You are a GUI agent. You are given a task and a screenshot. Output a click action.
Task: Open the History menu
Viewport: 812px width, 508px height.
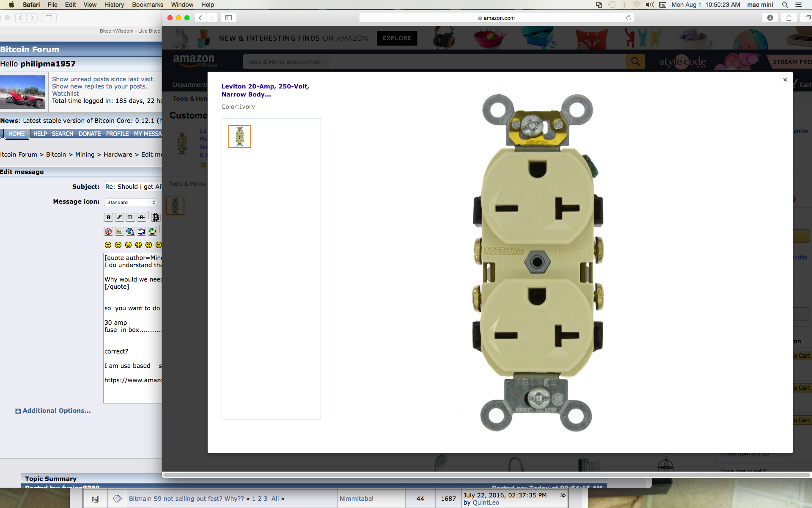(x=114, y=5)
